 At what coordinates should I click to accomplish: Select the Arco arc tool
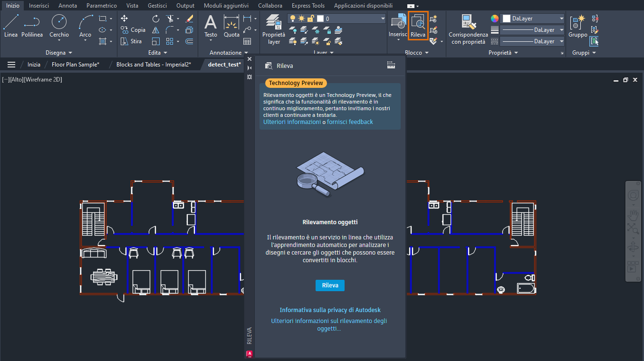coord(85,26)
